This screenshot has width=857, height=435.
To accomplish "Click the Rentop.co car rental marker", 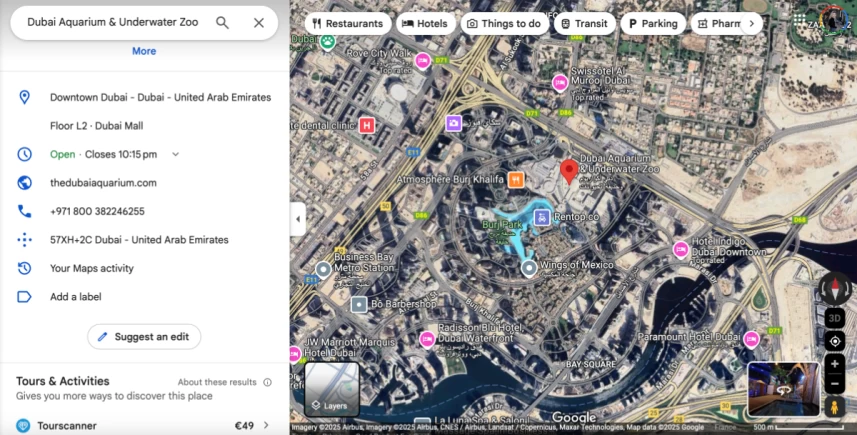I will click(542, 218).
